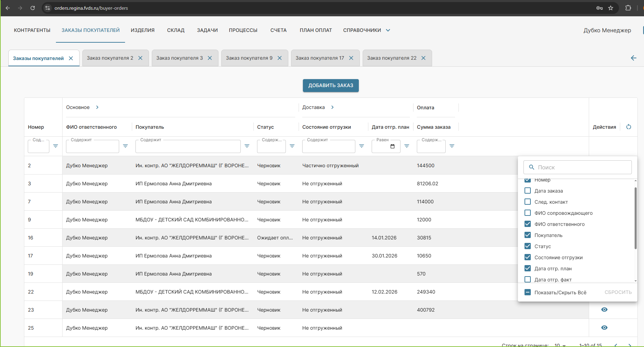Uncheck the Покупатель column checkbox
Screen dimensions: 644x347
(527, 235)
